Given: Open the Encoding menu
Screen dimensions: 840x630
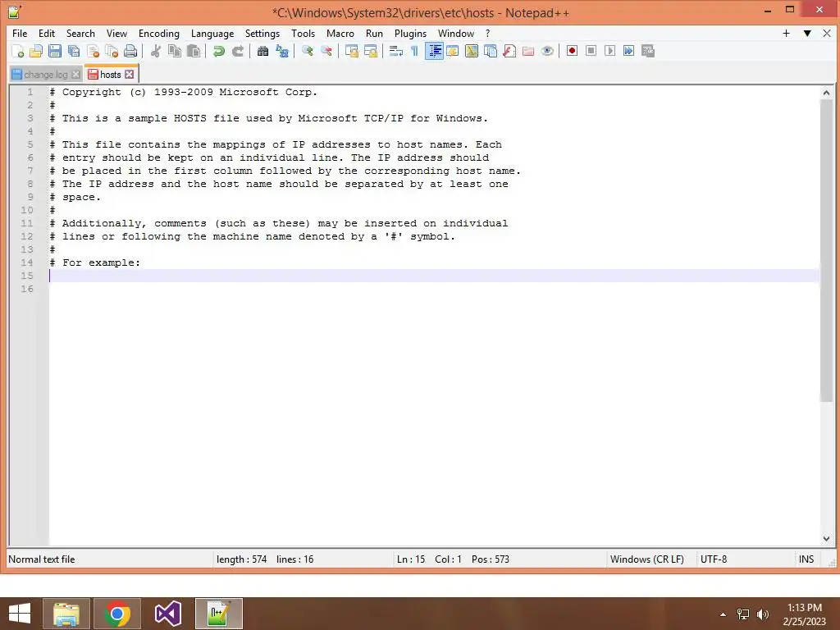Looking at the screenshot, I should coord(158,33).
